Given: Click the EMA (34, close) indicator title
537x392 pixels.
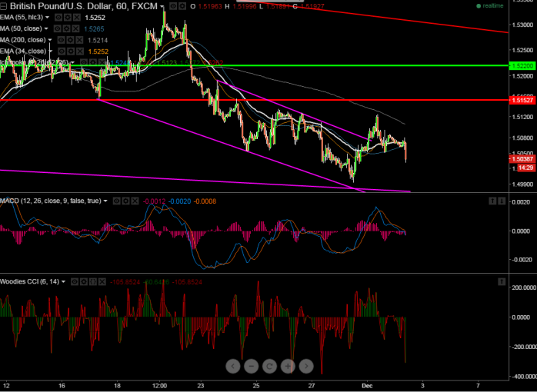Looking at the screenshot, I should pos(23,51).
